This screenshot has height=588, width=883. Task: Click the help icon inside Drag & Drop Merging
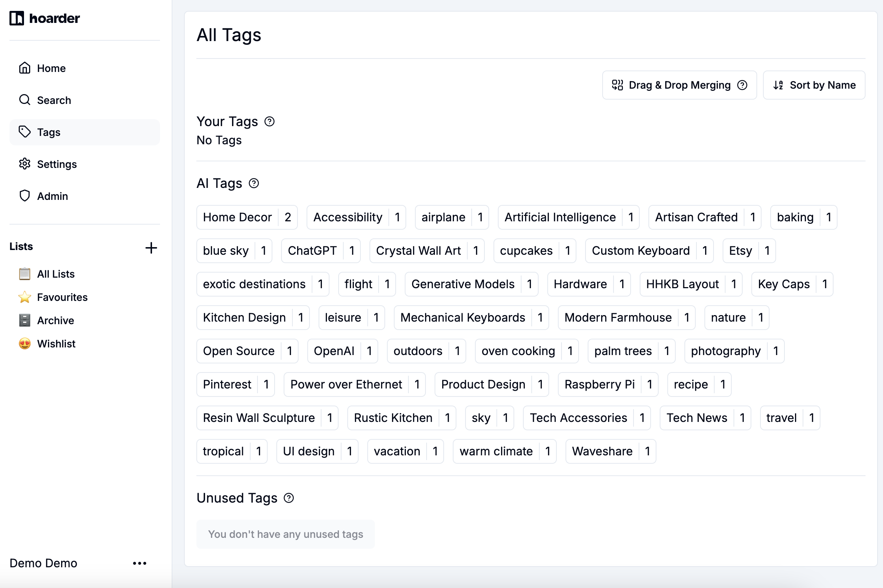[743, 85]
